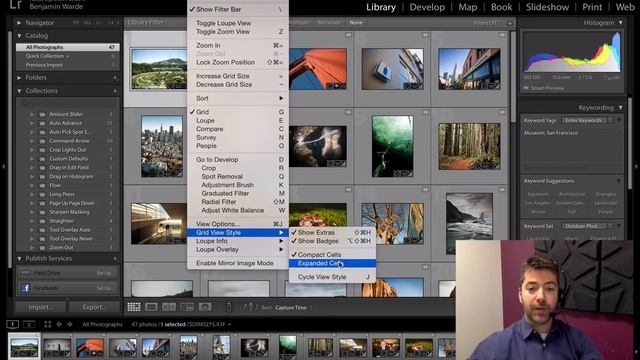Choose Cycle View Style

pyautogui.click(x=332, y=277)
